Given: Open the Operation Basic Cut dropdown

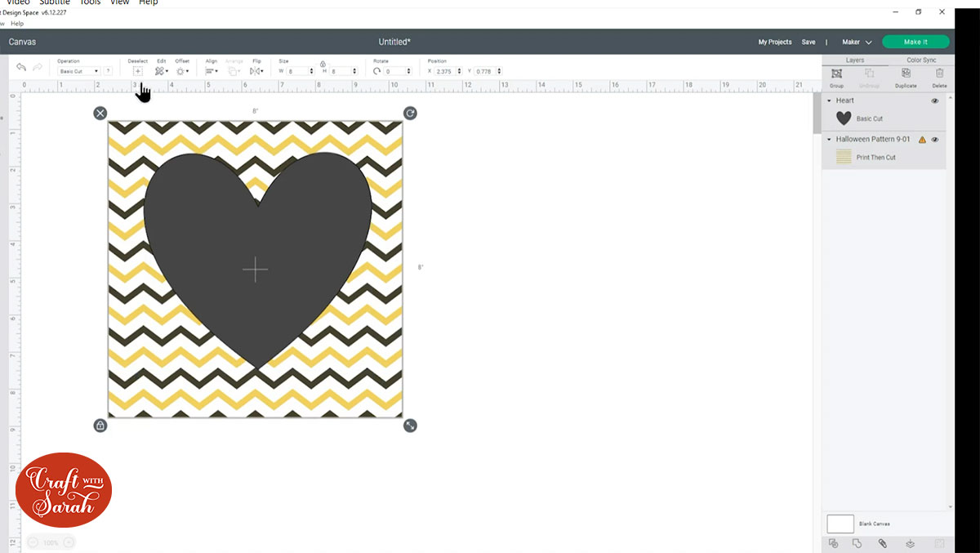Looking at the screenshot, I should pyautogui.click(x=79, y=72).
